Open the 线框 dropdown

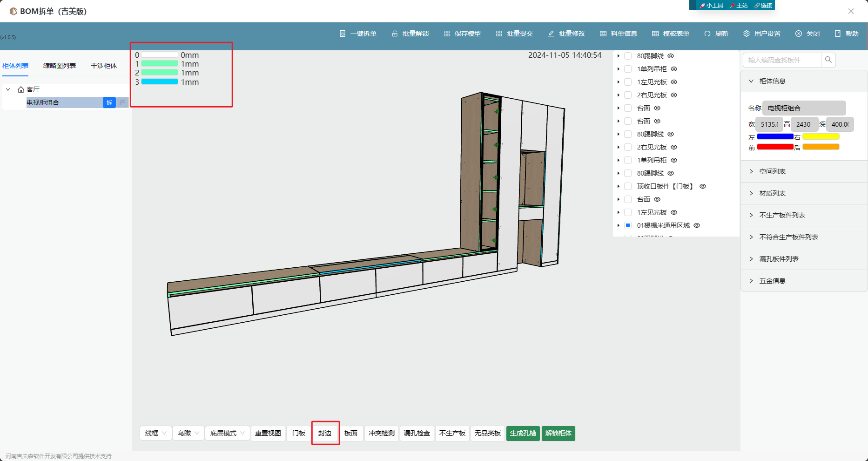pos(155,433)
